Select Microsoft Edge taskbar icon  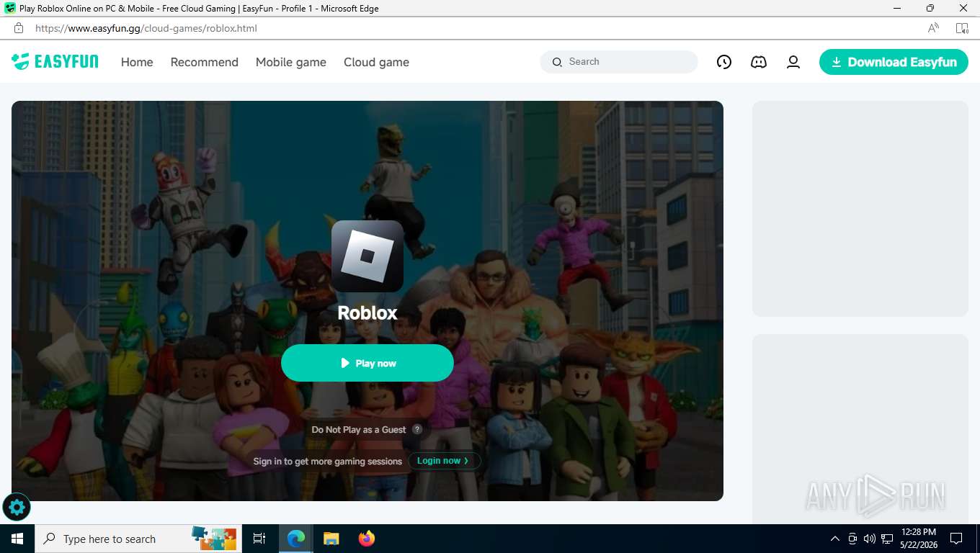[295, 539]
